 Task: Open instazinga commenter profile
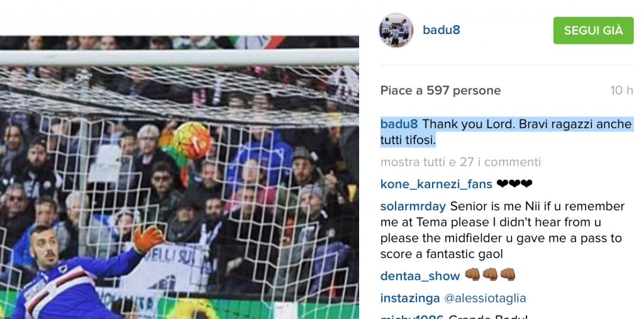point(410,298)
